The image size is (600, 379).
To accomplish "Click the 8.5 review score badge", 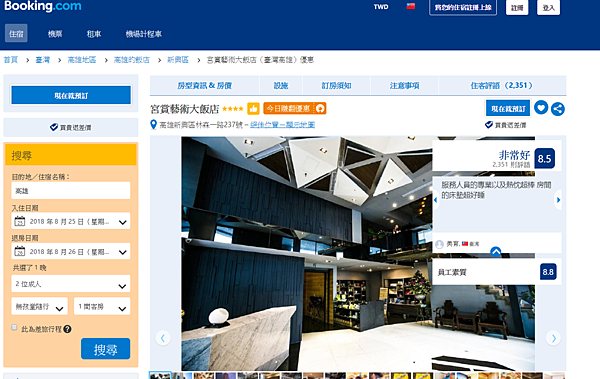I will (544, 158).
